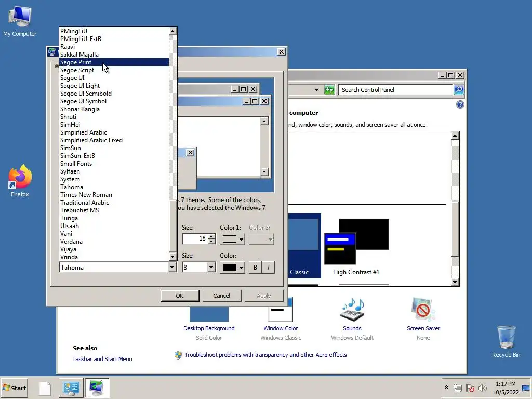Click the green refresh address bar icon

pos(329,90)
